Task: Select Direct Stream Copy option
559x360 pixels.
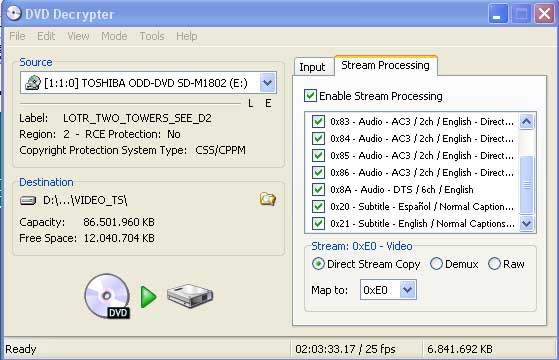Action: pyautogui.click(x=318, y=264)
